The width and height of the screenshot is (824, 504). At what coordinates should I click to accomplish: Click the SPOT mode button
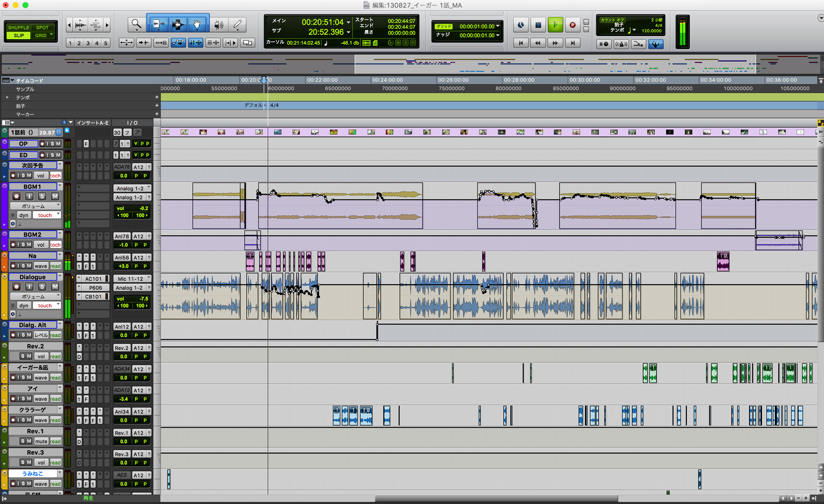pos(42,28)
